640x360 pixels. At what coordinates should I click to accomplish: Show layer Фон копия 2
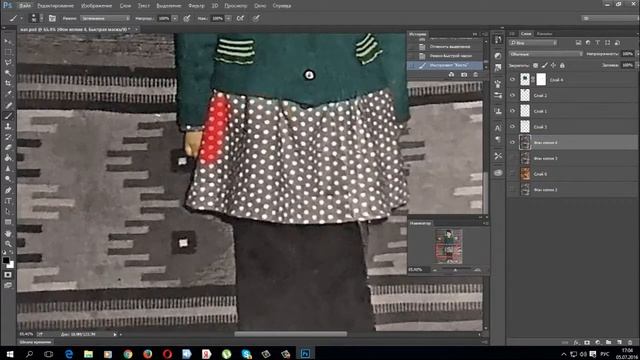tap(513, 189)
